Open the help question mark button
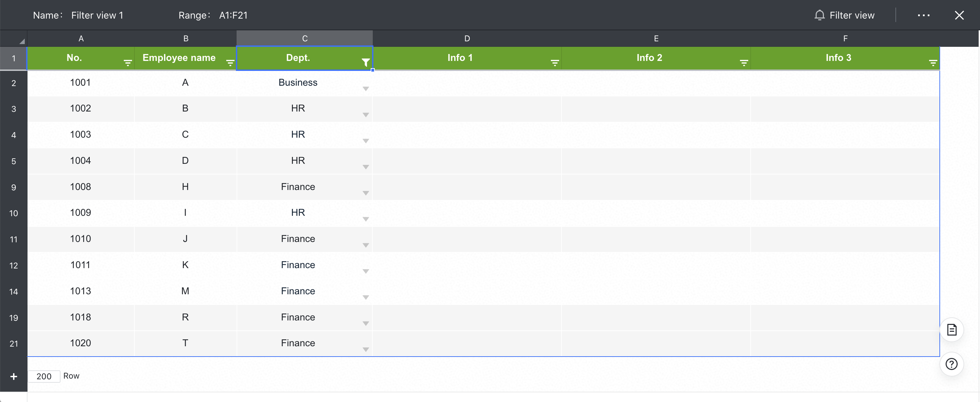 point(951,364)
